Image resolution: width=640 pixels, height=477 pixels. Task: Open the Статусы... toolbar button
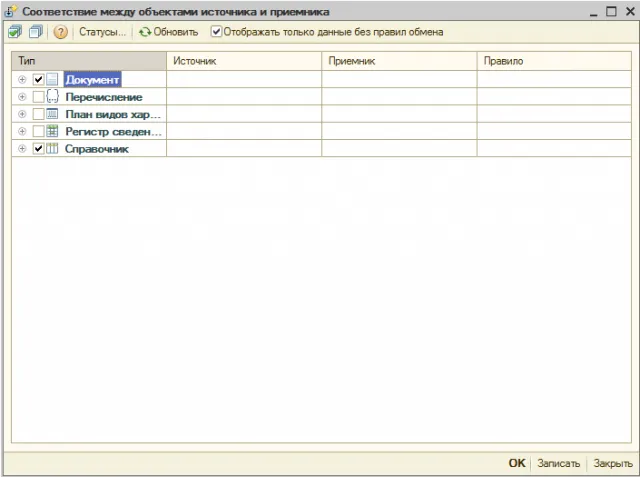point(102,32)
